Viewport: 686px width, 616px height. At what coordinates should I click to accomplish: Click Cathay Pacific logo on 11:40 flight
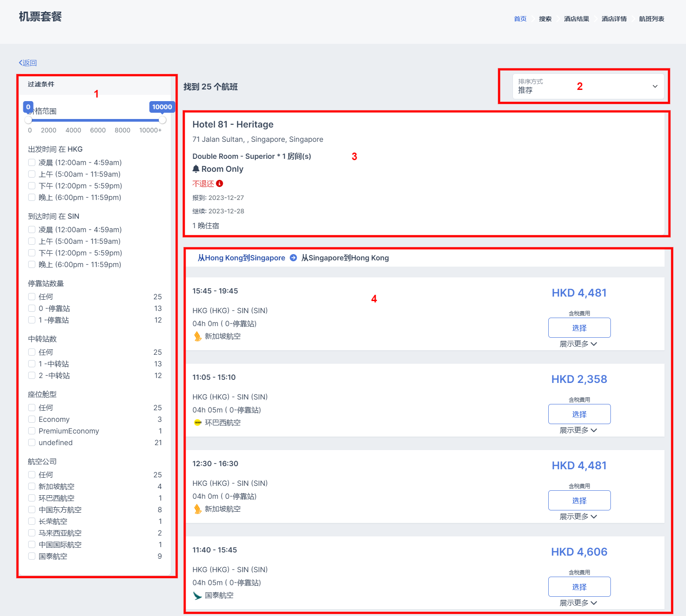point(198,595)
